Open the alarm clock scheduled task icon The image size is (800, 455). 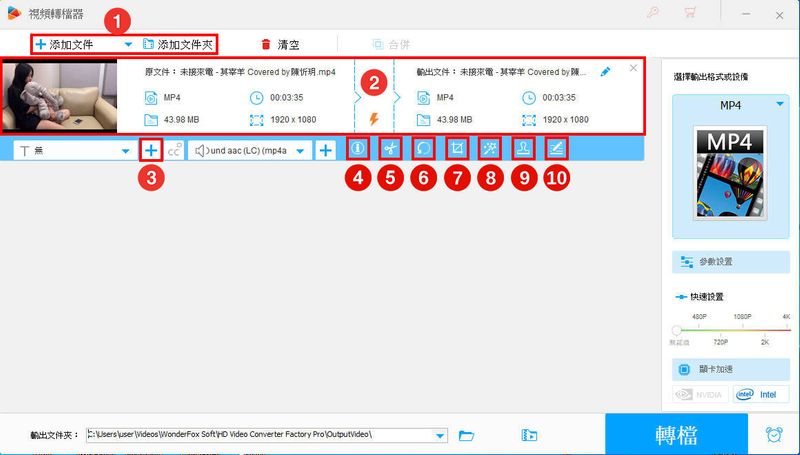(774, 435)
